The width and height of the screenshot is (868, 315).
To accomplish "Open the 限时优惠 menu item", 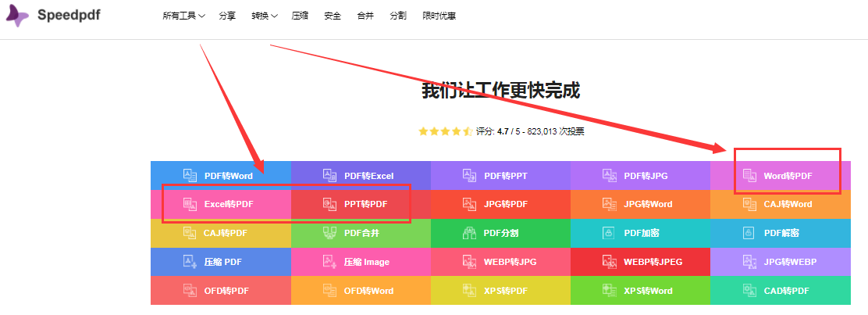I will point(439,16).
